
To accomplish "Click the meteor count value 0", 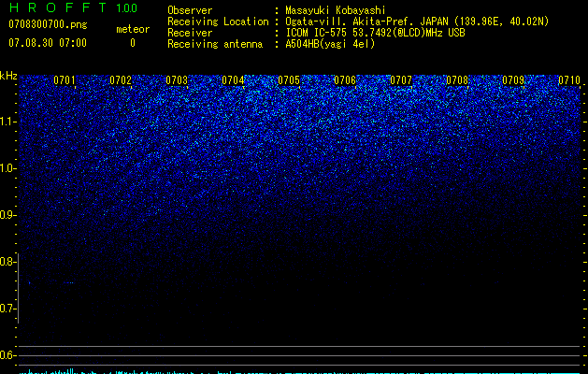I will (x=133, y=43).
